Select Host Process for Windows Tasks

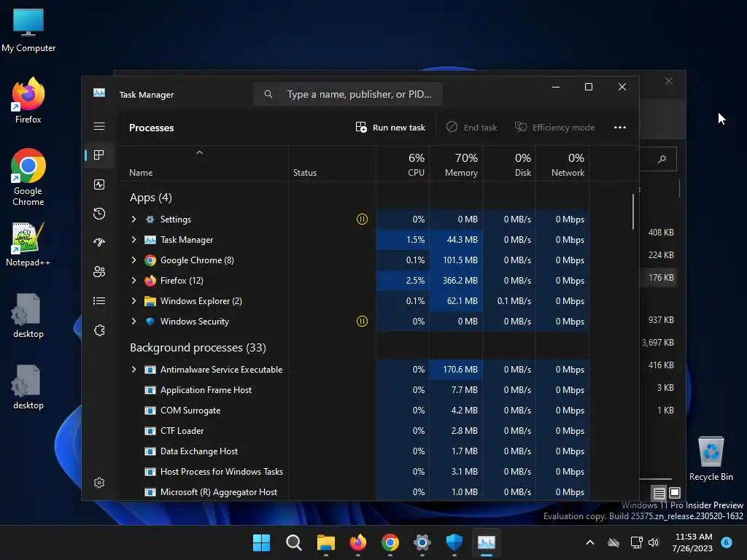[354, 472]
